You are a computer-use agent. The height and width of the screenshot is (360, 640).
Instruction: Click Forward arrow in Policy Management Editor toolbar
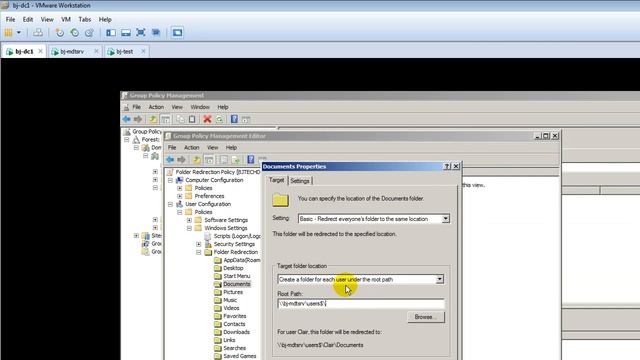pos(181,160)
